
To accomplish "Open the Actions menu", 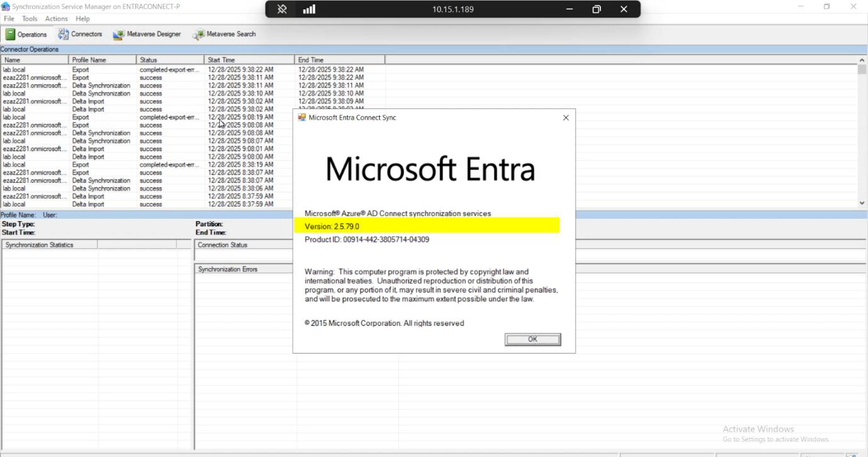I will [x=56, y=19].
